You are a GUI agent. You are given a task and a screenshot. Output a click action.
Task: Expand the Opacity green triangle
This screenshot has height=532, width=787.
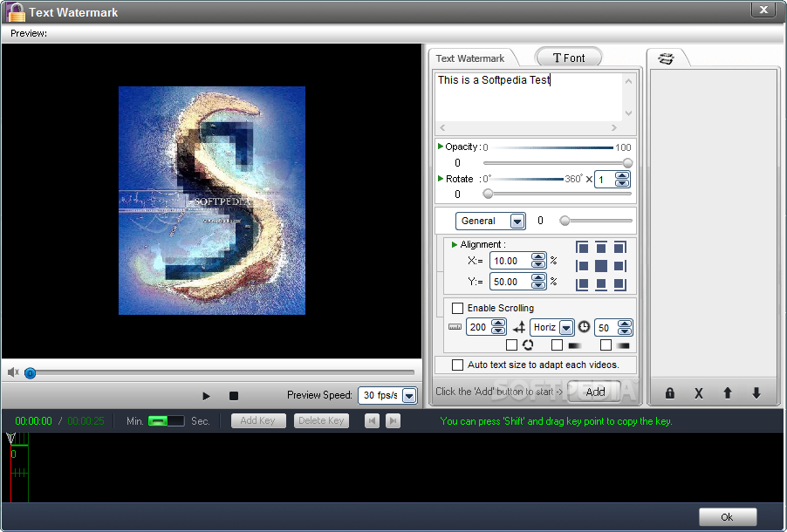440,146
